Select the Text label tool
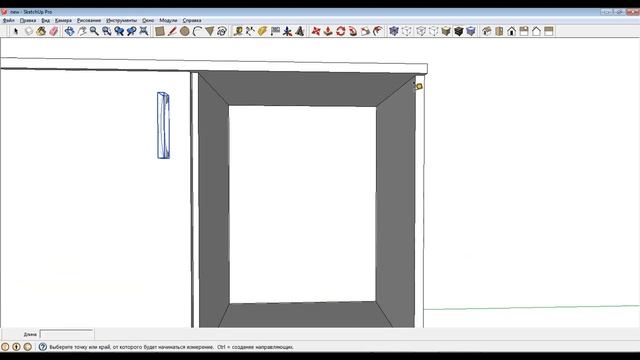 tap(275, 31)
